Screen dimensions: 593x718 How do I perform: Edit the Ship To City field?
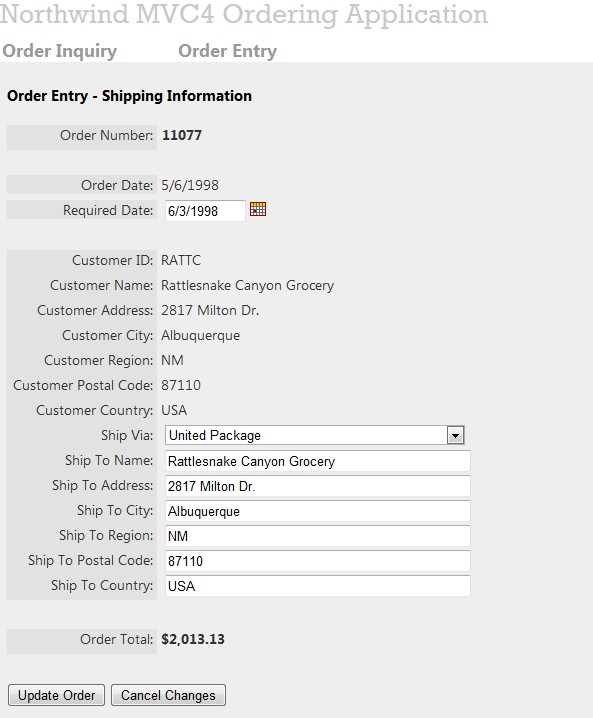317,511
